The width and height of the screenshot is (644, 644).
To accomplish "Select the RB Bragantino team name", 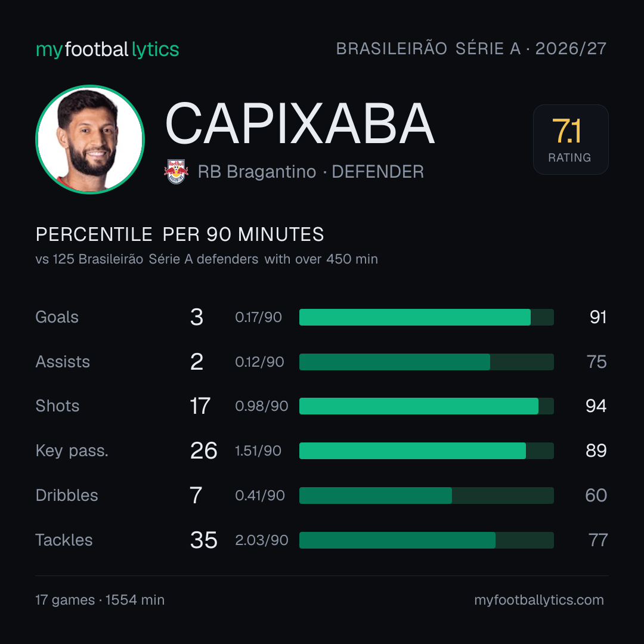I will tap(256, 172).
